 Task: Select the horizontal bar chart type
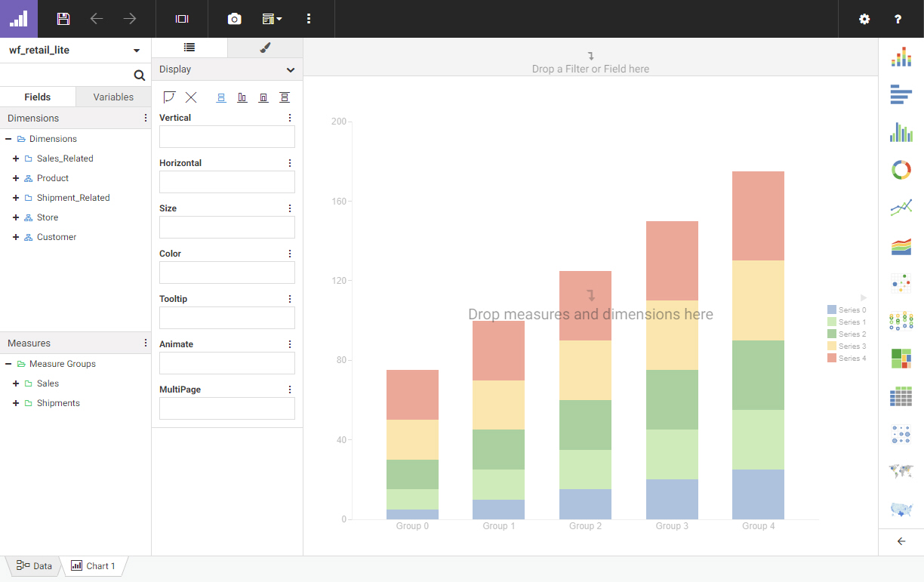coord(901,94)
